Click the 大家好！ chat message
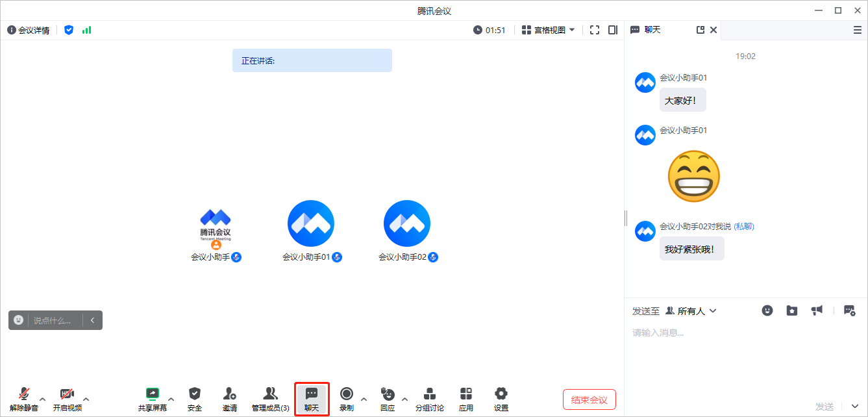868x417 pixels. pyautogui.click(x=682, y=101)
